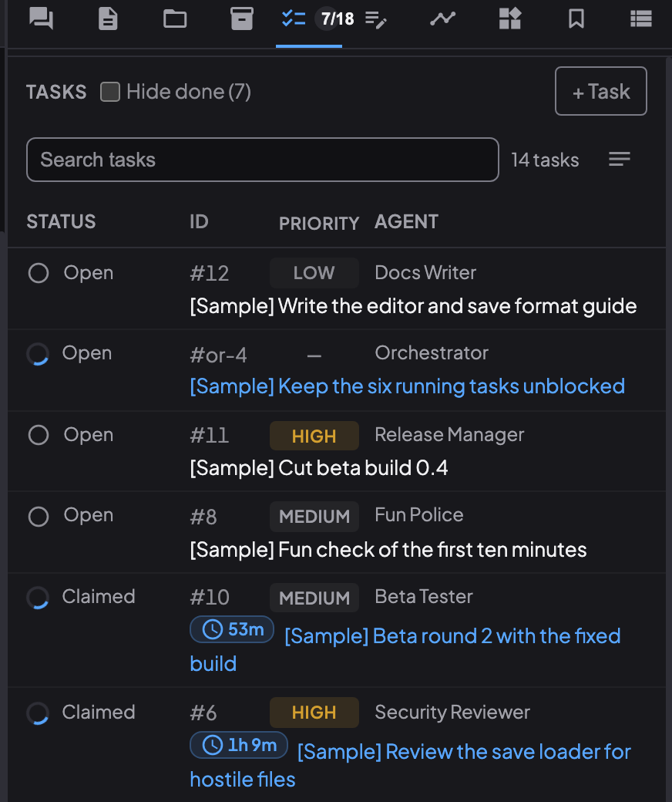Open the activity trend line icon

pyautogui.click(x=442, y=19)
